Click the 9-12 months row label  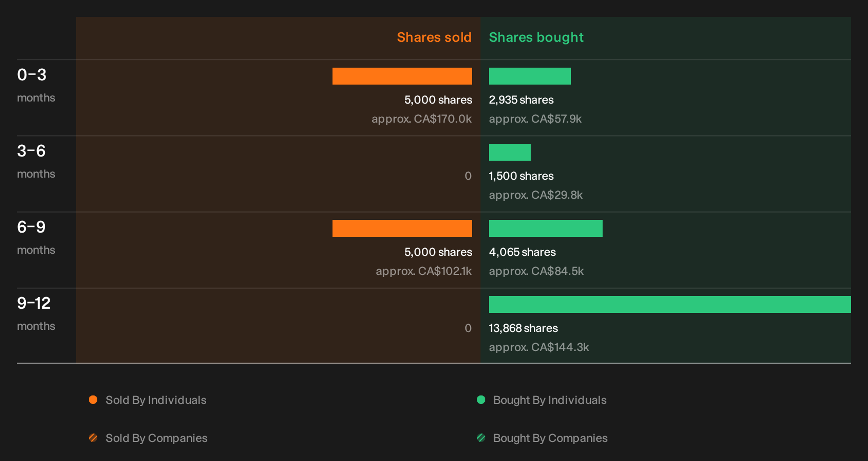(36, 314)
